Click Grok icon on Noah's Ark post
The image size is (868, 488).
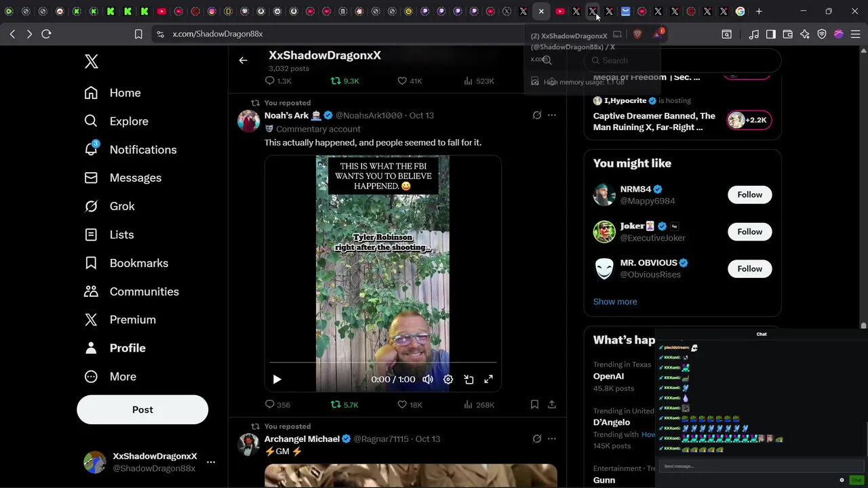[537, 115]
